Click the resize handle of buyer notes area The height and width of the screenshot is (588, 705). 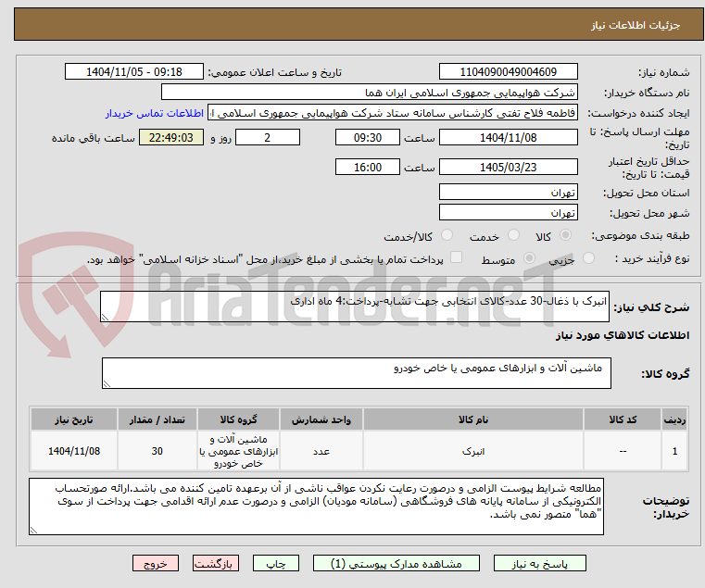pos(33,531)
